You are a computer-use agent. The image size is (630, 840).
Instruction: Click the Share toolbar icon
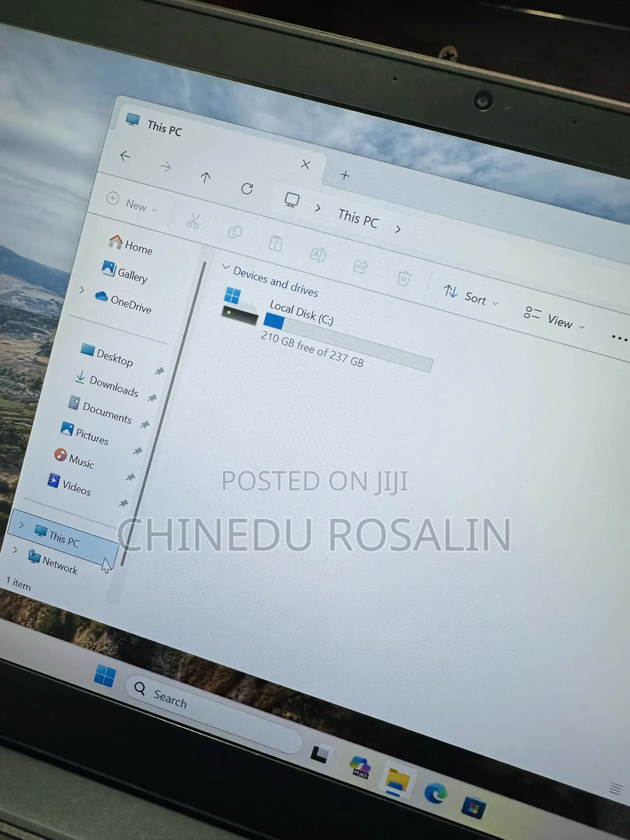click(360, 266)
